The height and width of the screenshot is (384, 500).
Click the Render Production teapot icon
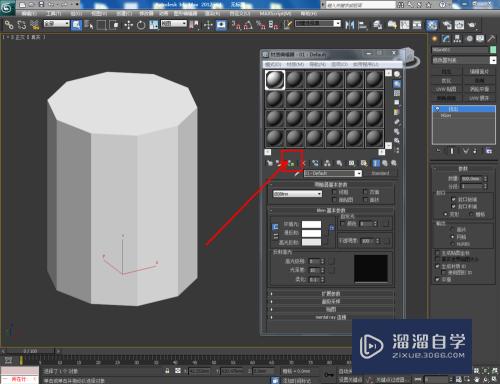[472, 25]
